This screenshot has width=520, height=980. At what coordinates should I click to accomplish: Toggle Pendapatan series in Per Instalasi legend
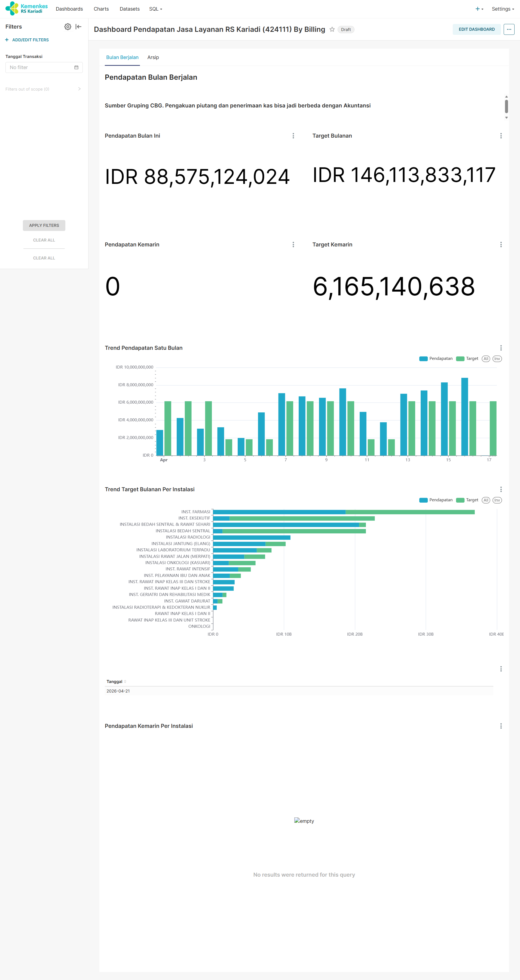[x=436, y=500]
